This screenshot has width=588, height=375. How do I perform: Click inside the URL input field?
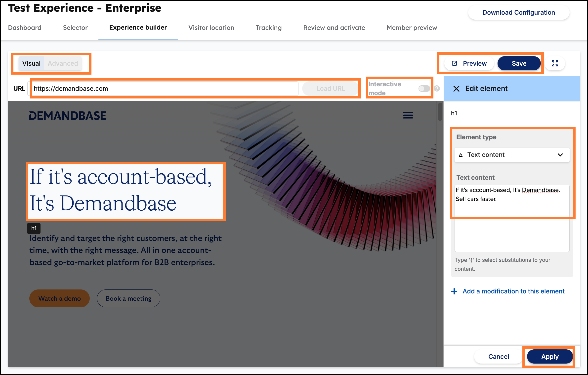coord(164,88)
